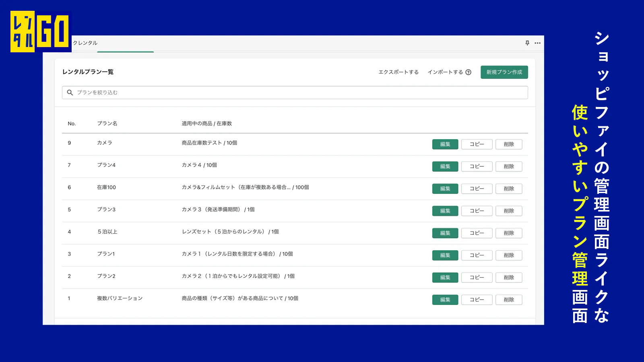Click レンズセット（５泊からのレンタル）cell
This screenshot has width=644, height=362.
(x=230, y=232)
